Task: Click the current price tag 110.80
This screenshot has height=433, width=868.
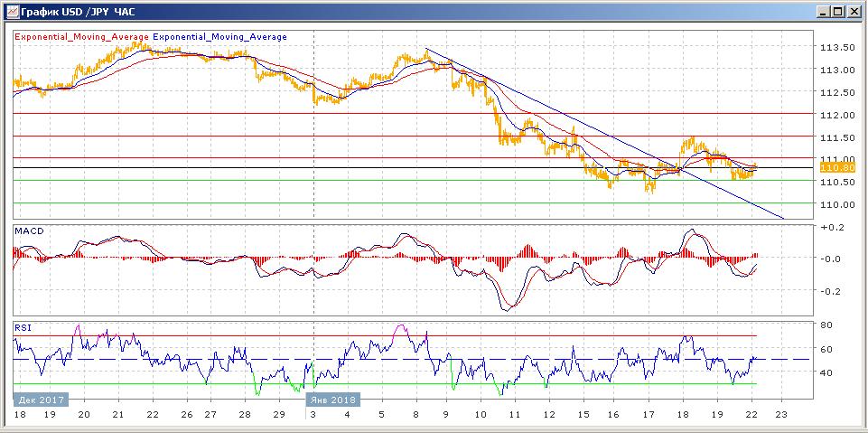Action: point(830,167)
